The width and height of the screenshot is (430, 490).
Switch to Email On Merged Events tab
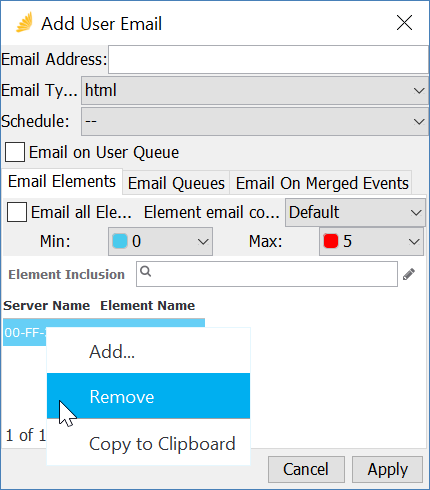point(322,183)
